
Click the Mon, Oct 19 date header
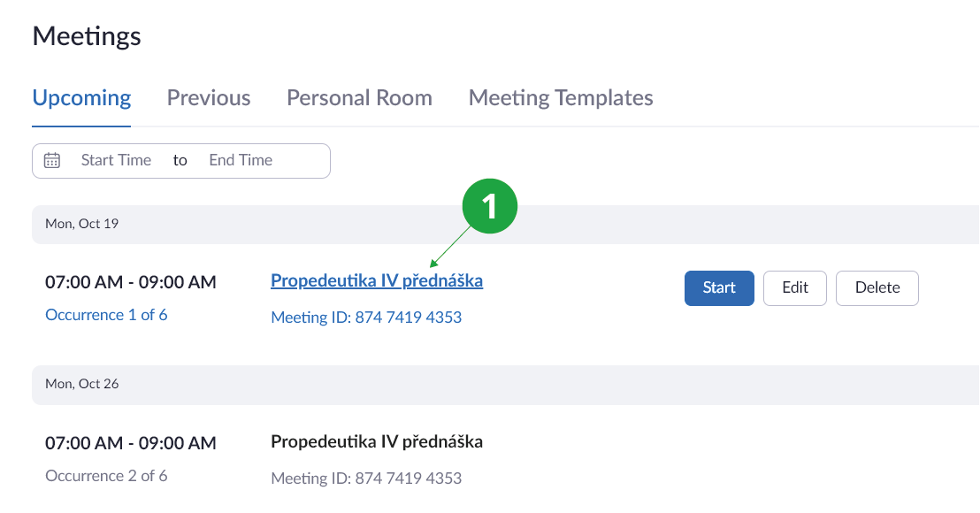82,224
